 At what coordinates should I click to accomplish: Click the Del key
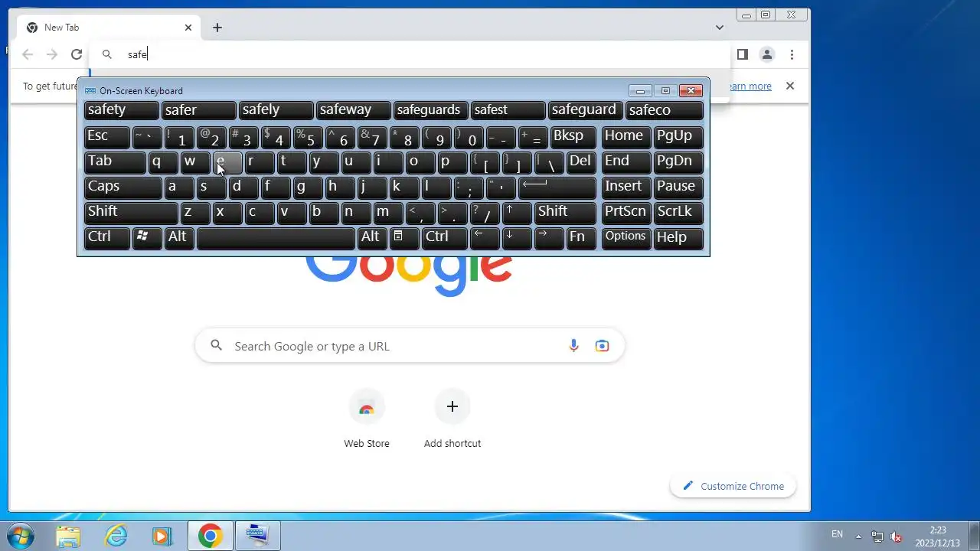pos(581,162)
